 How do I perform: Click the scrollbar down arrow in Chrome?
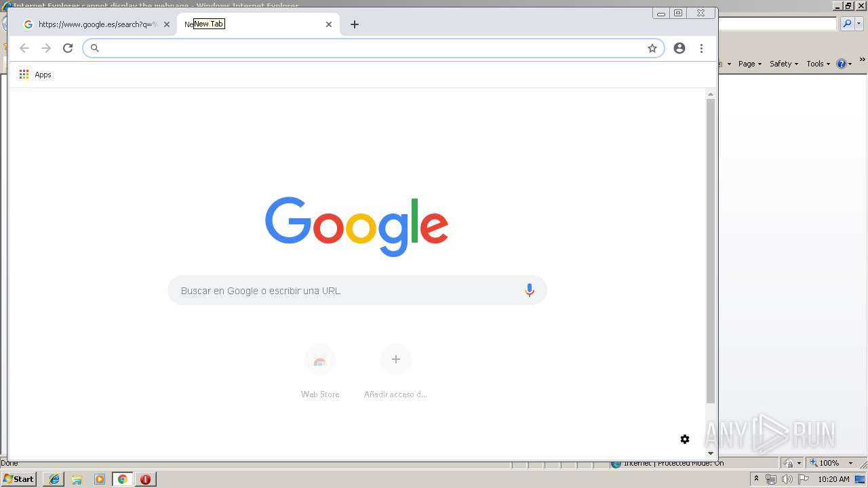coord(711,453)
